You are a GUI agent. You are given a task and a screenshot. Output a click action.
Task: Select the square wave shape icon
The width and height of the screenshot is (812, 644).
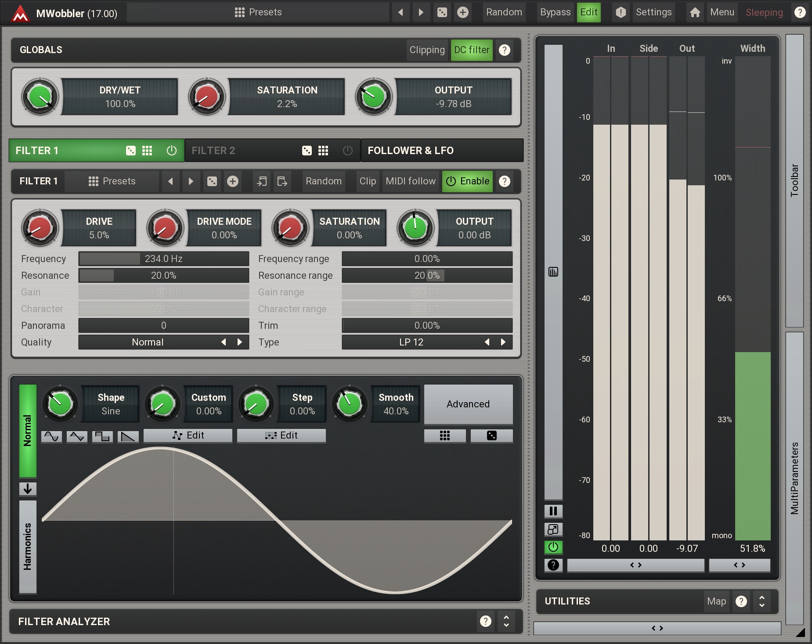(102, 436)
